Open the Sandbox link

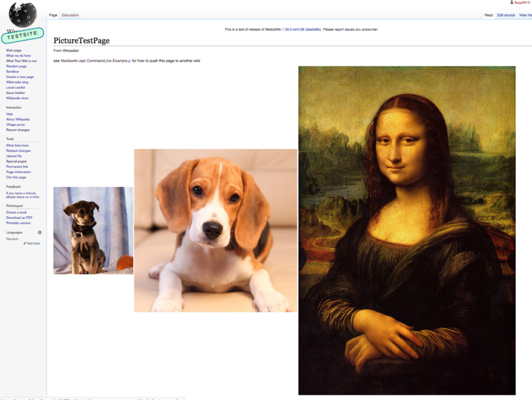point(13,72)
